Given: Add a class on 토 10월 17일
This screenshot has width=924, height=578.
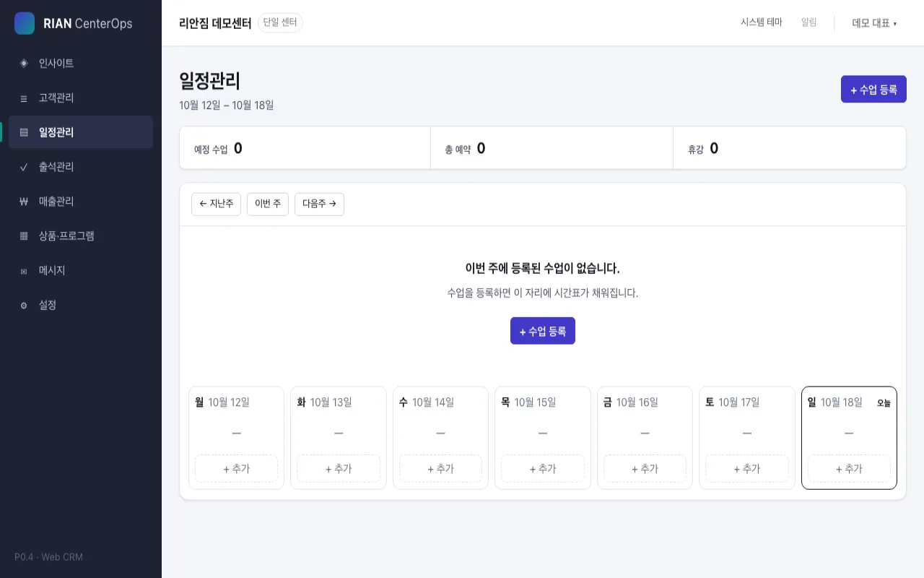Looking at the screenshot, I should point(747,468).
